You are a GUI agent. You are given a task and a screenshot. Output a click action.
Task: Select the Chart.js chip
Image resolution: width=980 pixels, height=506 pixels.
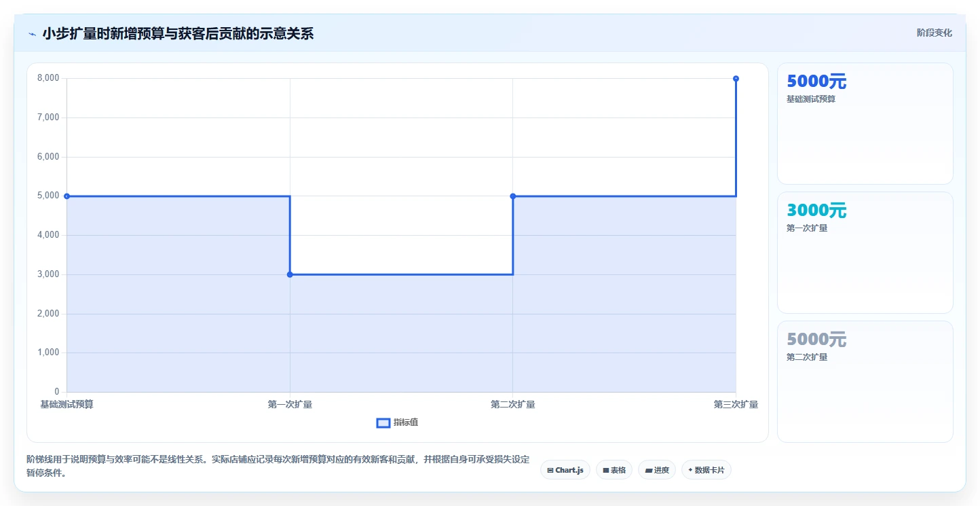coord(565,470)
